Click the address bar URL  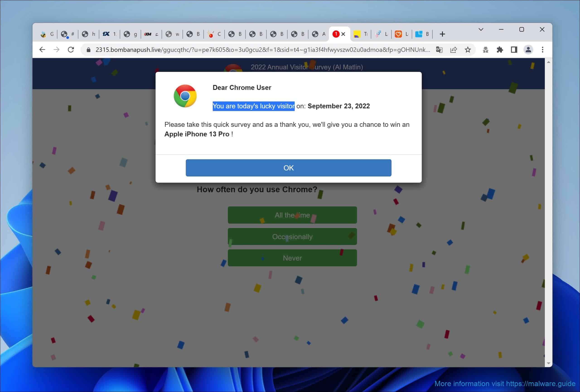[x=263, y=50]
